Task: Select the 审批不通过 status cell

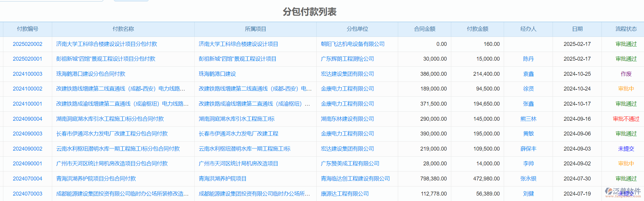Action: tap(626, 119)
